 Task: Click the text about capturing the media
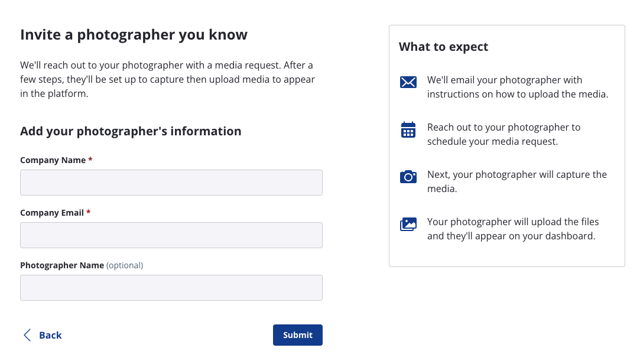click(516, 181)
